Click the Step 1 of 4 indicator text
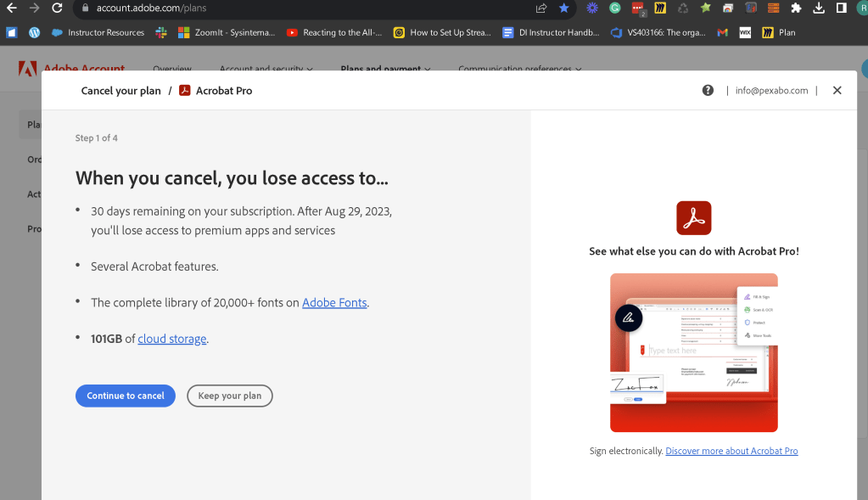Screen dimensions: 868x500 click(x=97, y=138)
